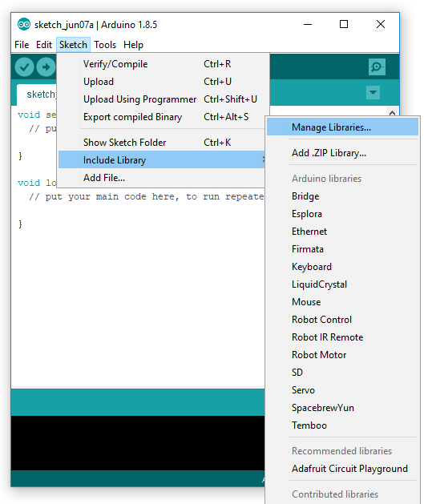Include the Servo library
The width and height of the screenshot is (432, 504).
(343, 390)
